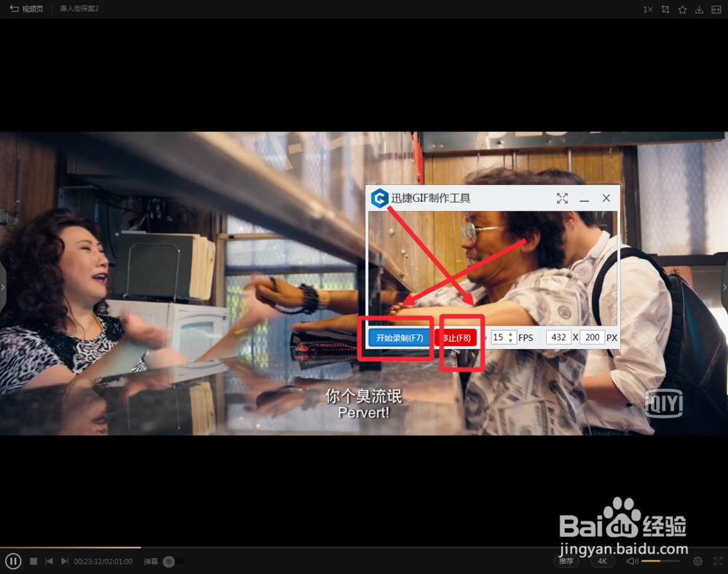This screenshot has width=728, height=574.
Task: Click the 迅捷GIF制作工具 logo icon
Action: [380, 198]
